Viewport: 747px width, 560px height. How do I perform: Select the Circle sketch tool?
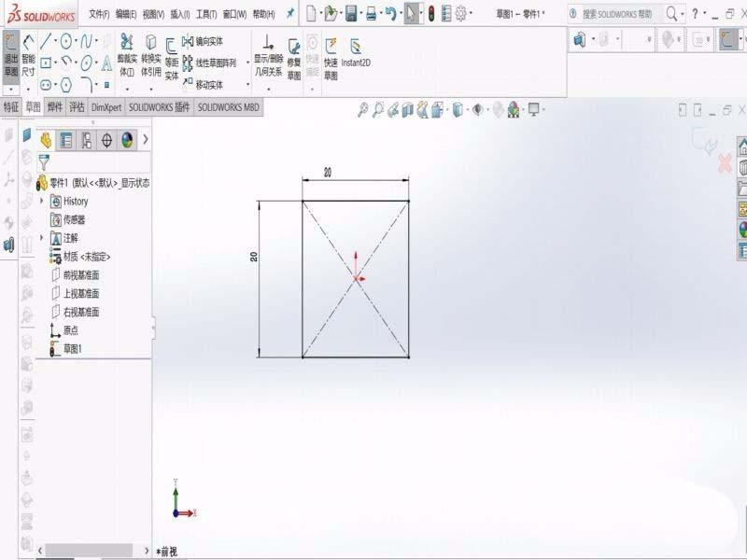66,41
